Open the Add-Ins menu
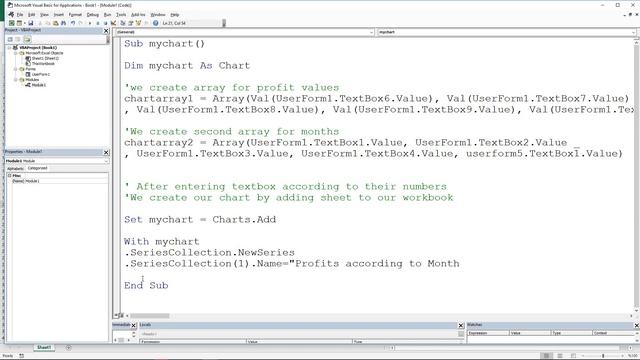 tap(138, 15)
